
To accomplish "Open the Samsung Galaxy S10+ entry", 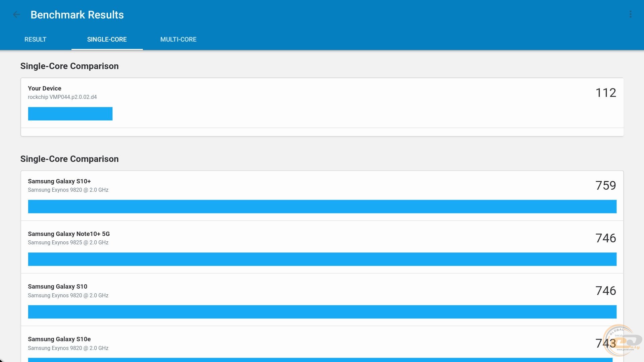I will (x=59, y=181).
